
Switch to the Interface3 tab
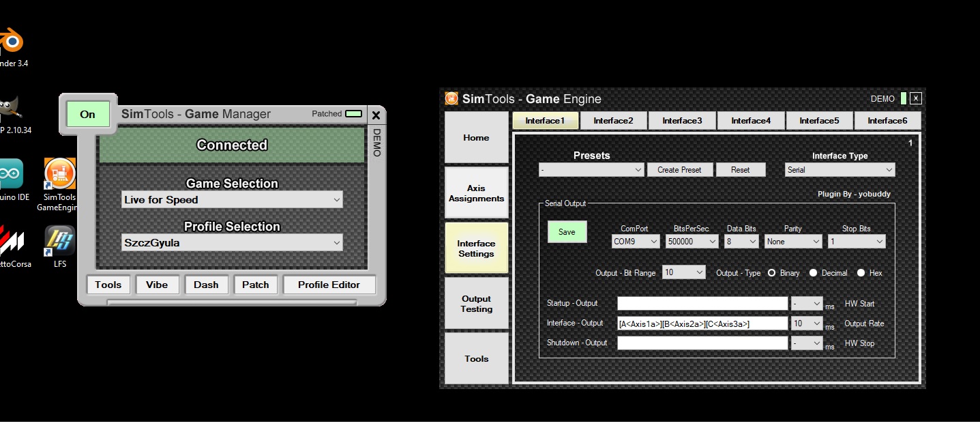tap(682, 121)
